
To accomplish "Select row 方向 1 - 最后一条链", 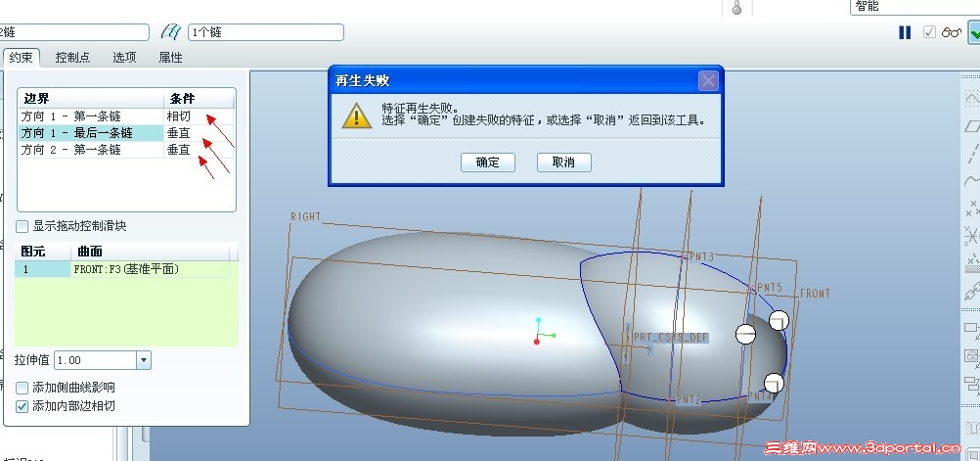I will [x=91, y=132].
